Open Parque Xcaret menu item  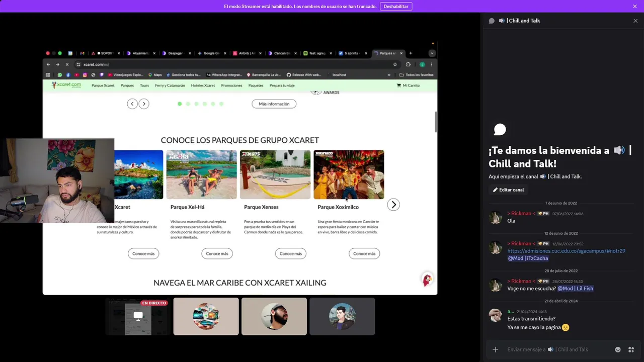103,85
